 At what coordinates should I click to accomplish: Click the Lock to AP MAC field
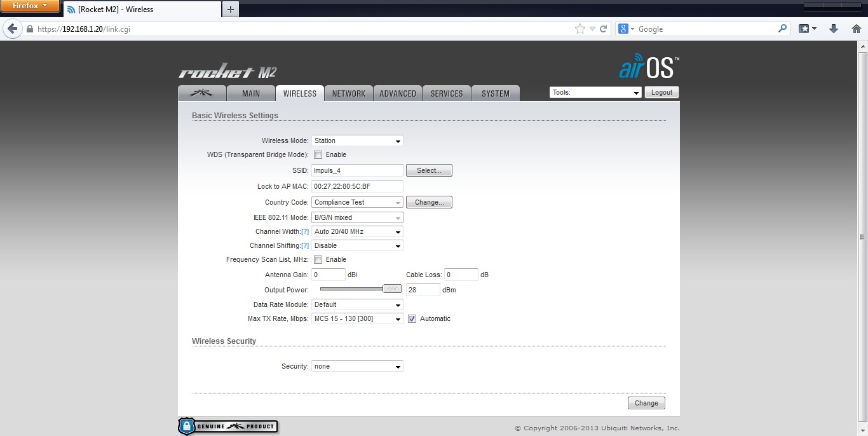[357, 186]
